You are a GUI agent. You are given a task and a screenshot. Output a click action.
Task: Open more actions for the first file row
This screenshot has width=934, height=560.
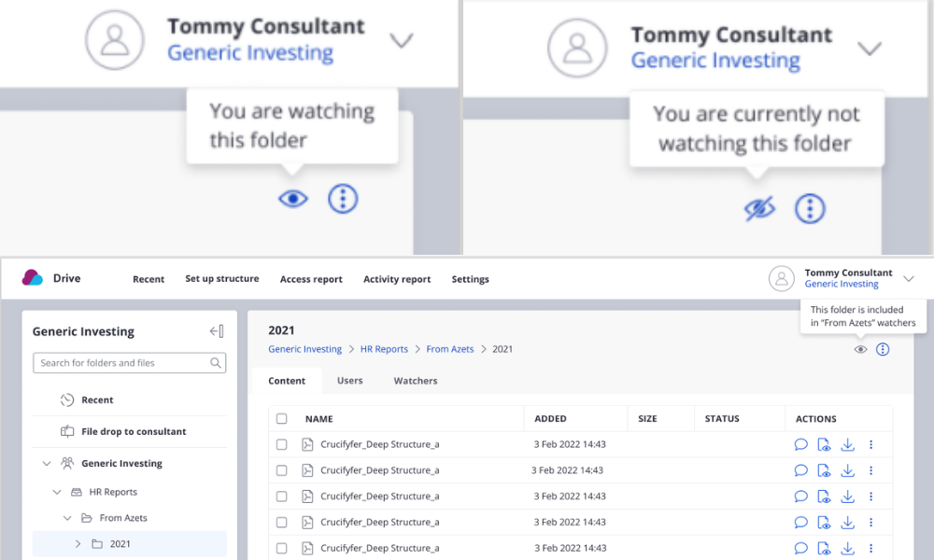click(x=870, y=444)
